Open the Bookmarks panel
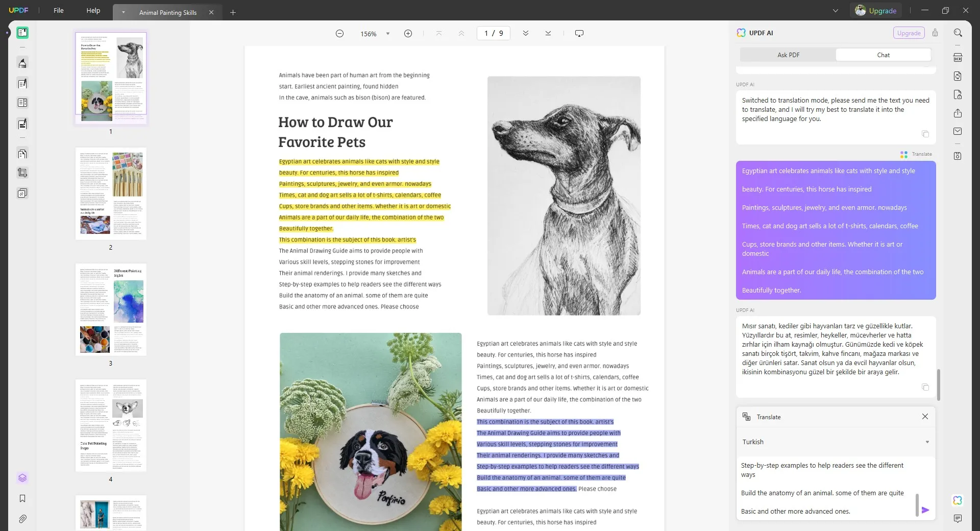Viewport: 980px width, 531px height. pyautogui.click(x=22, y=498)
